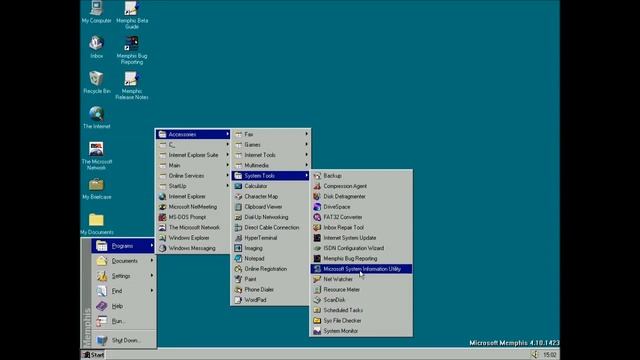Open Inbox Repair Tool
The image size is (640, 360).
[361, 227]
